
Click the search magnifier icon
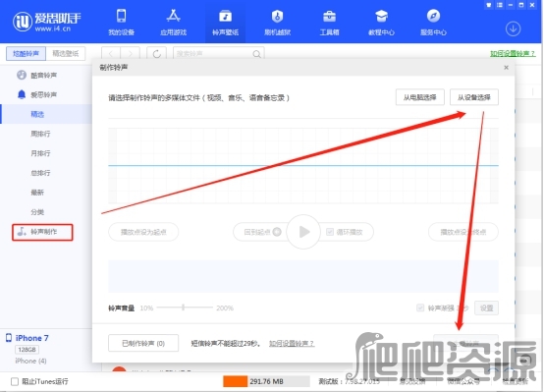pyautogui.click(x=256, y=54)
